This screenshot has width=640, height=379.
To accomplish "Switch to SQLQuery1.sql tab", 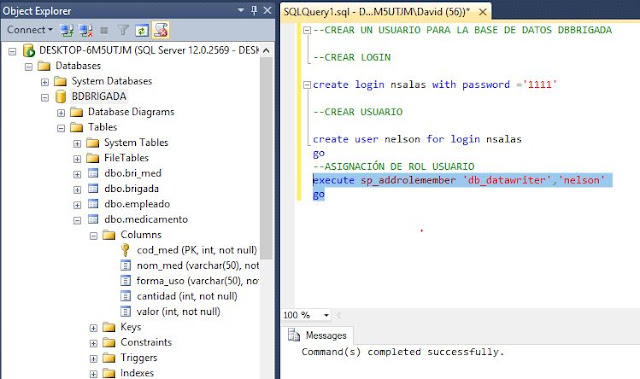I will [x=376, y=11].
